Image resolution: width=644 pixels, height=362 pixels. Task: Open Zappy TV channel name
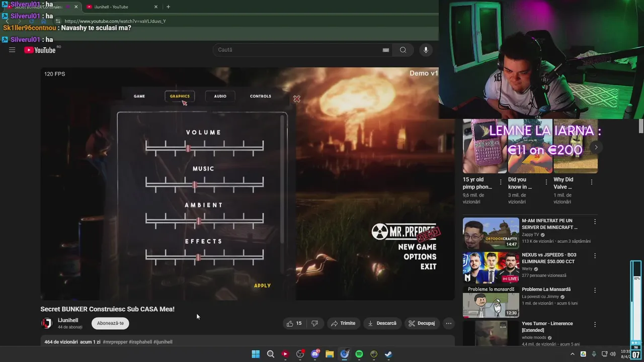click(x=530, y=235)
